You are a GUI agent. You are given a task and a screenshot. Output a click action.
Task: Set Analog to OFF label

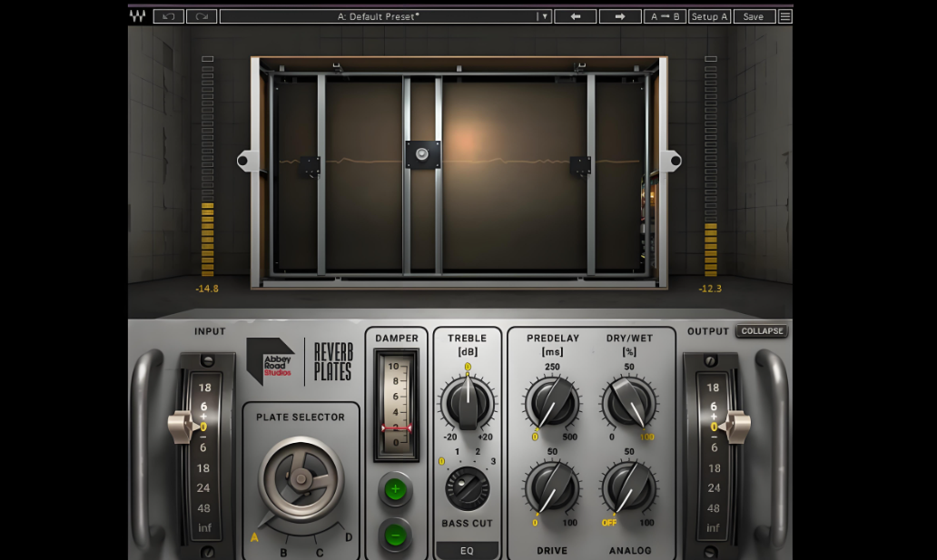pos(609,523)
